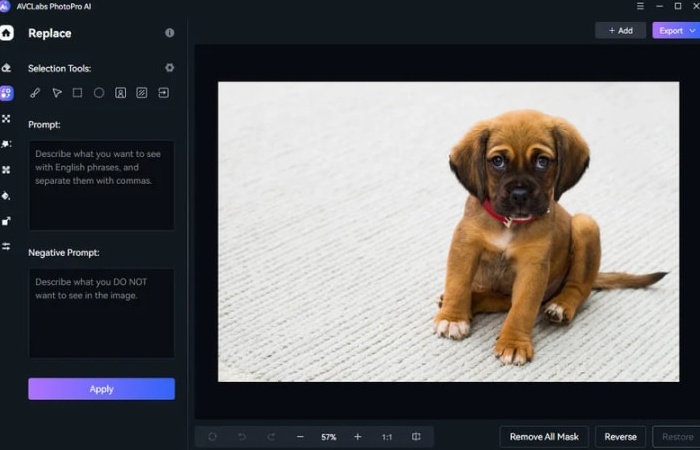Choose the Ellipse selection tool

(x=99, y=93)
